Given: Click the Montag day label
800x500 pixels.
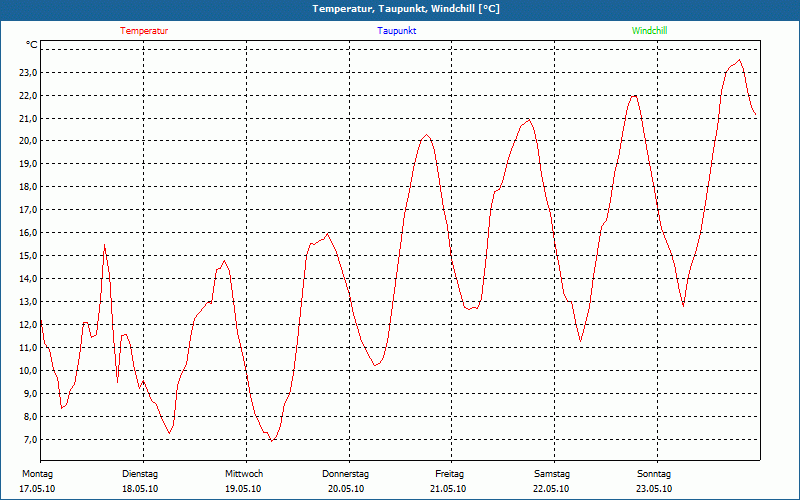Looking at the screenshot, I should (37, 474).
